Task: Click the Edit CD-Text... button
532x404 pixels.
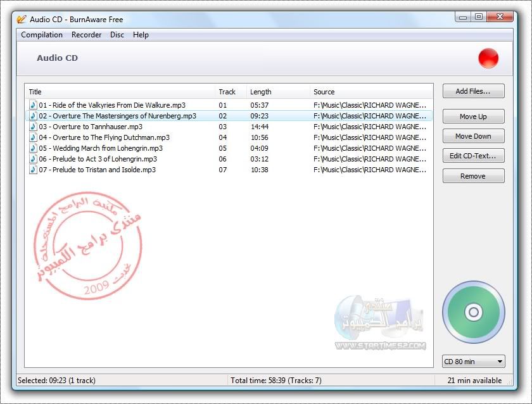Action: click(473, 156)
